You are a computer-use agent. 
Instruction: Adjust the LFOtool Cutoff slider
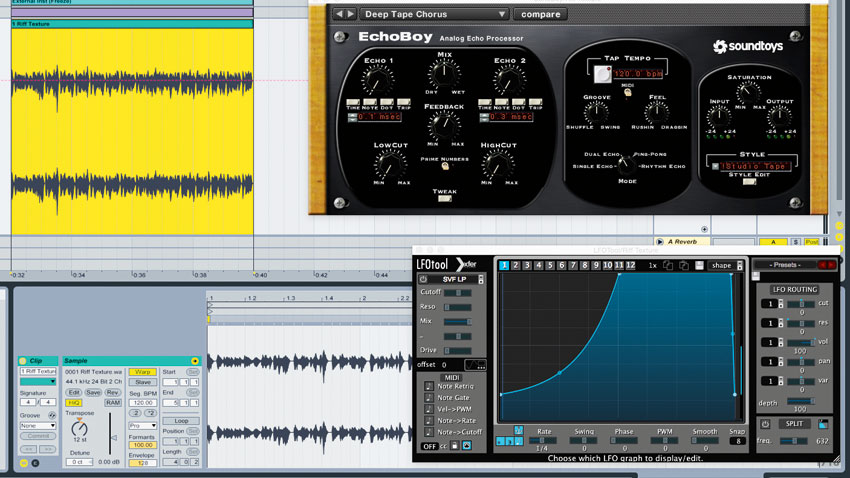[x=458, y=293]
